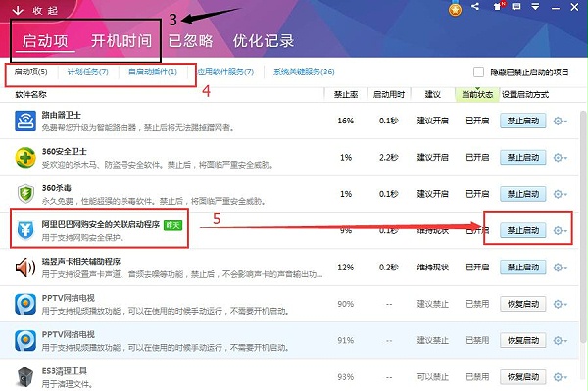This screenshot has width=588, height=391.
Task: Click the 路由器卫士 router icon
Action: (x=25, y=121)
